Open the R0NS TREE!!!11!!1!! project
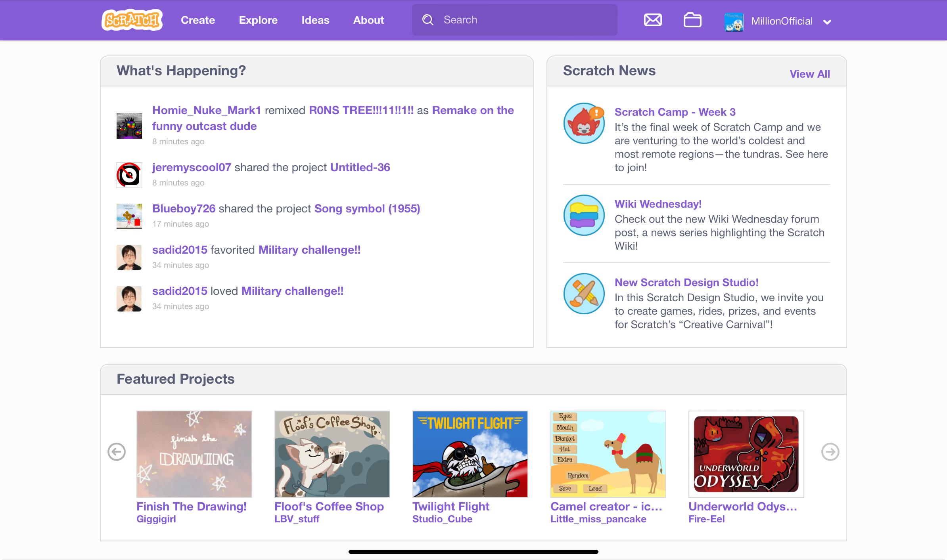947x560 pixels. click(x=361, y=111)
